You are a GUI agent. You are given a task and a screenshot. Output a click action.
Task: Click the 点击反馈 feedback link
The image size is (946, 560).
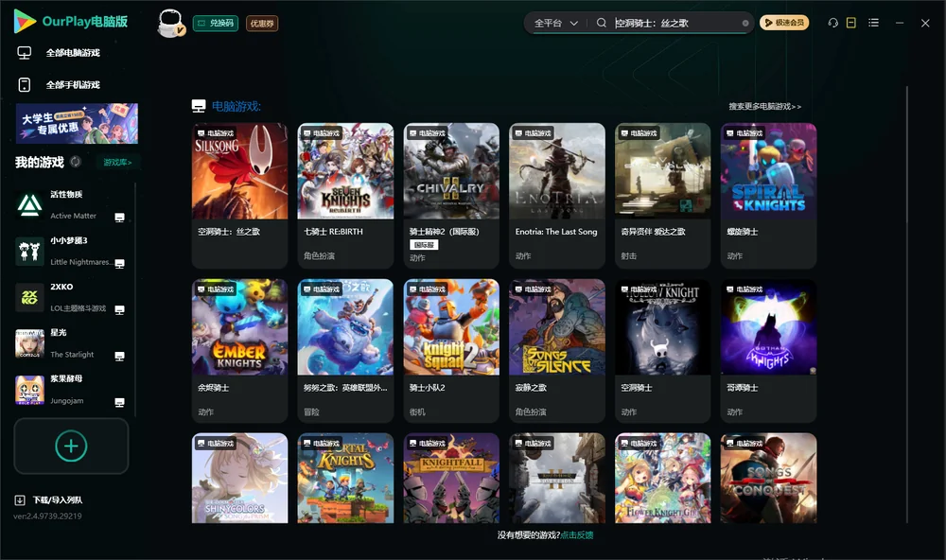pyautogui.click(x=577, y=534)
